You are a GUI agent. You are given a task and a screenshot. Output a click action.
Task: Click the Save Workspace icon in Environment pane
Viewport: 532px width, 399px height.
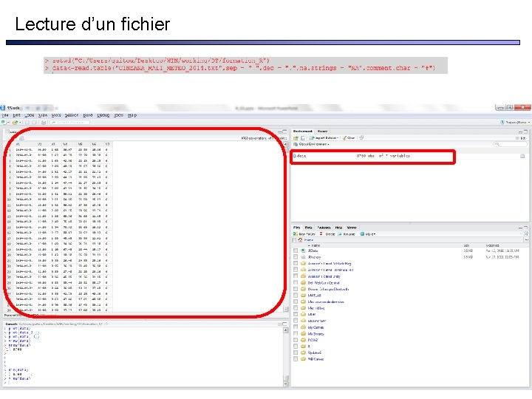click(303, 138)
